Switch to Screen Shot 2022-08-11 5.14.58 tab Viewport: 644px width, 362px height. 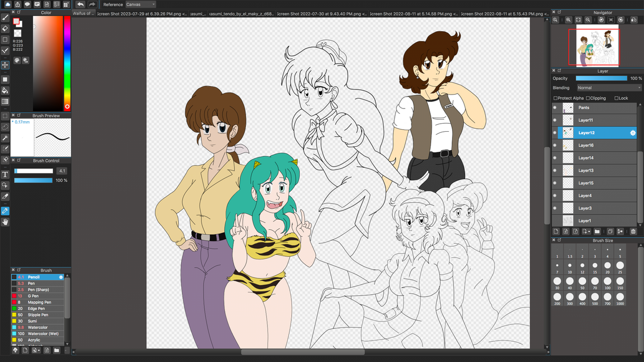[x=415, y=13]
